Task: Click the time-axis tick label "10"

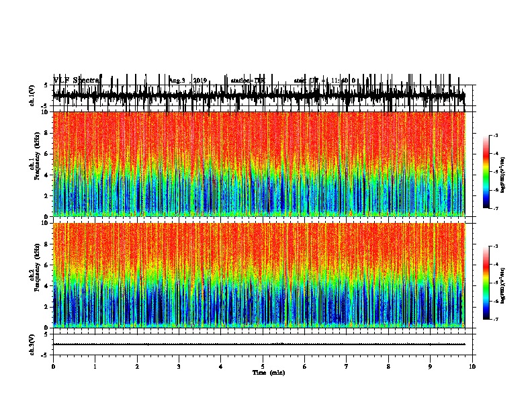Action: point(472,367)
